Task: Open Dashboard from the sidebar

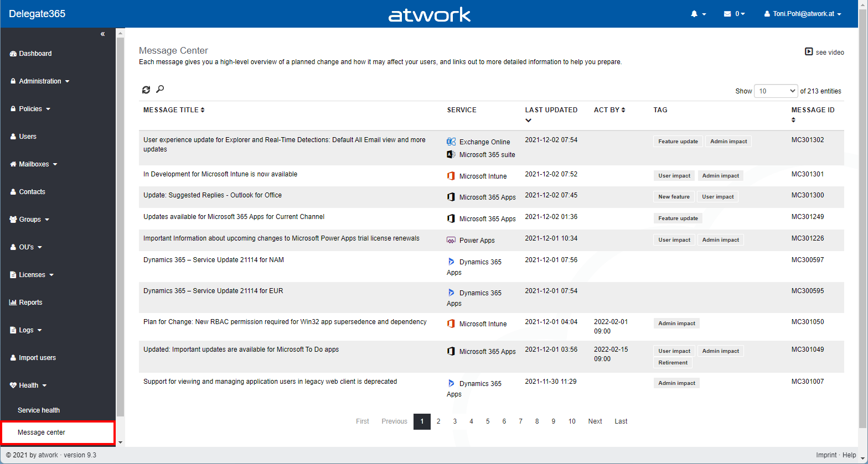Action: (35, 54)
